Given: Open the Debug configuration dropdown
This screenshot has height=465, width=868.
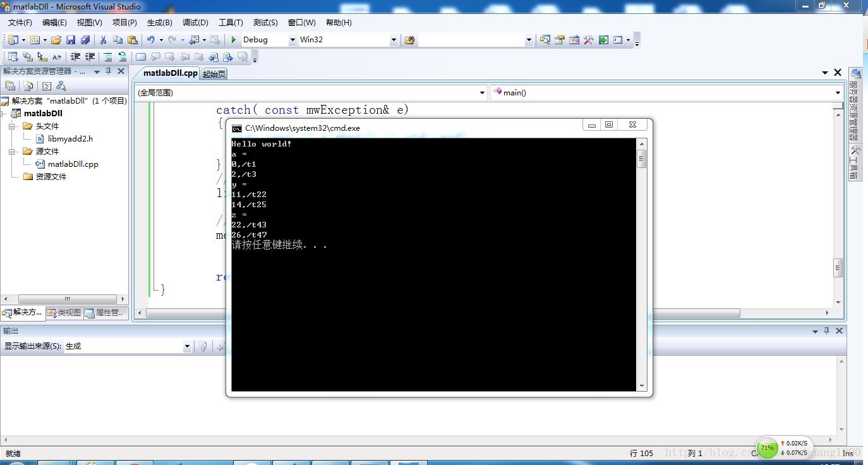Looking at the screenshot, I should pos(292,40).
